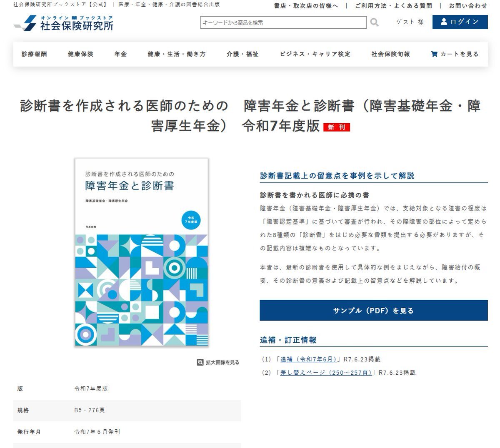Click サンプル（PDF）を見る button

(374, 311)
